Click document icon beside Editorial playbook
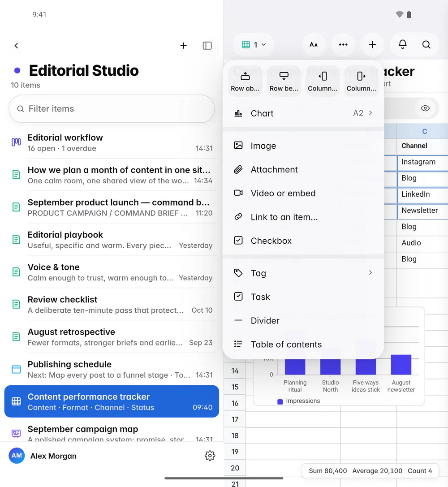Viewport: 448px width, 487px height. coord(16,239)
